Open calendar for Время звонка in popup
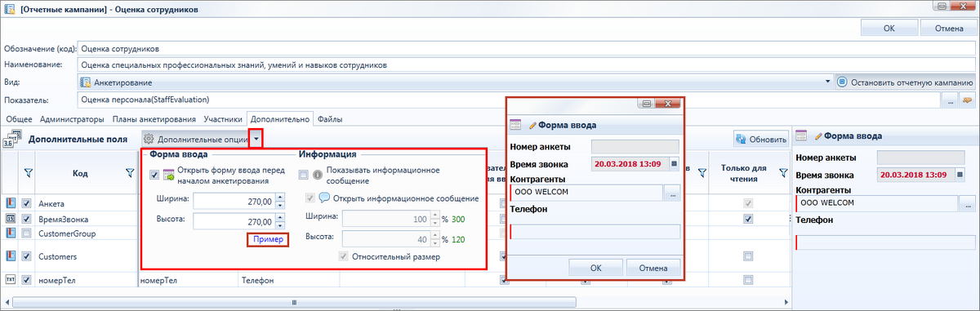The width and height of the screenshot is (980, 311). point(674,163)
